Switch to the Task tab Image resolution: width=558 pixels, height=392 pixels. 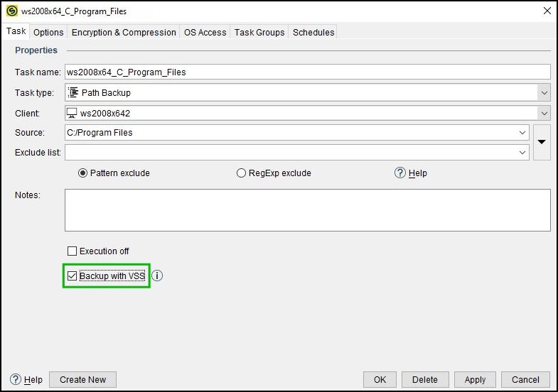pos(16,31)
